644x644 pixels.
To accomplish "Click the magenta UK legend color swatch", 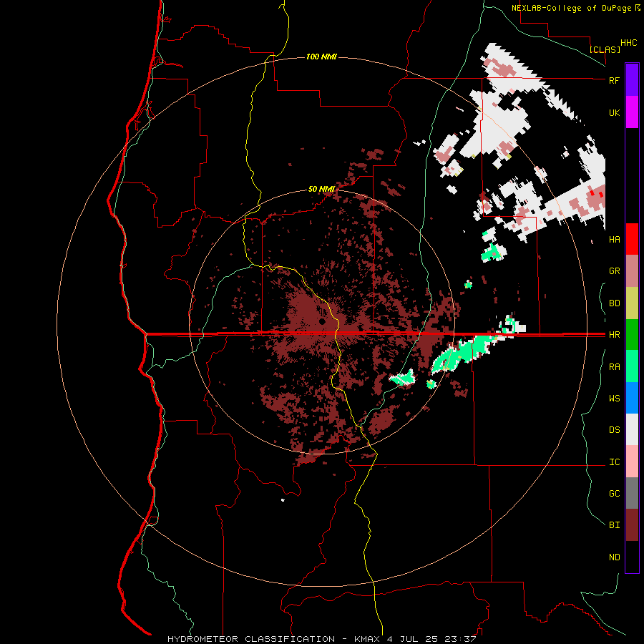I will point(632,112).
